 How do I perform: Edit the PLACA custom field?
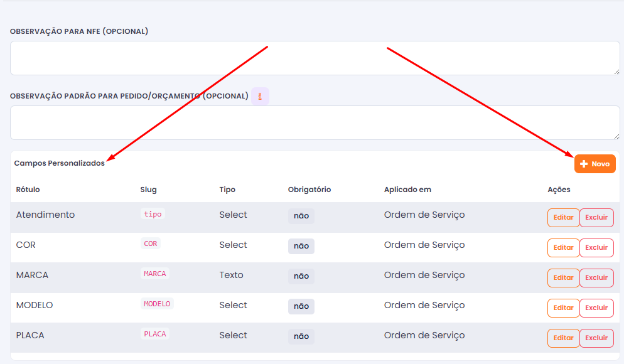563,338
